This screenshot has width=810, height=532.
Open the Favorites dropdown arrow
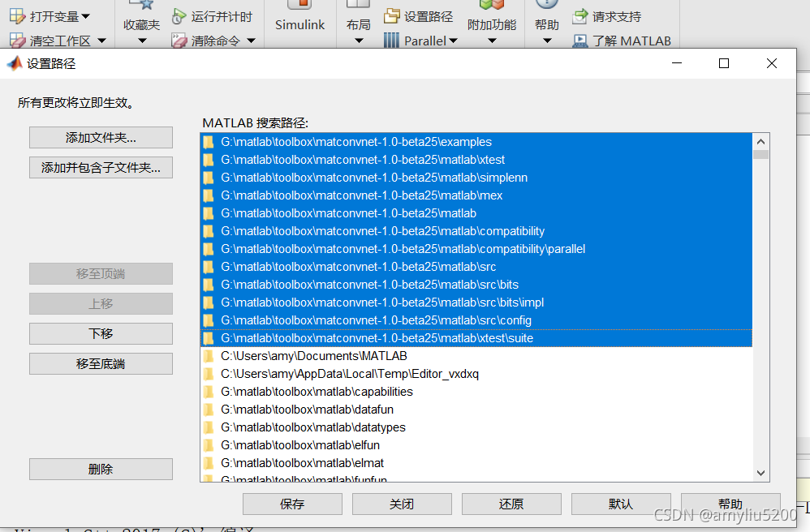coord(142,41)
